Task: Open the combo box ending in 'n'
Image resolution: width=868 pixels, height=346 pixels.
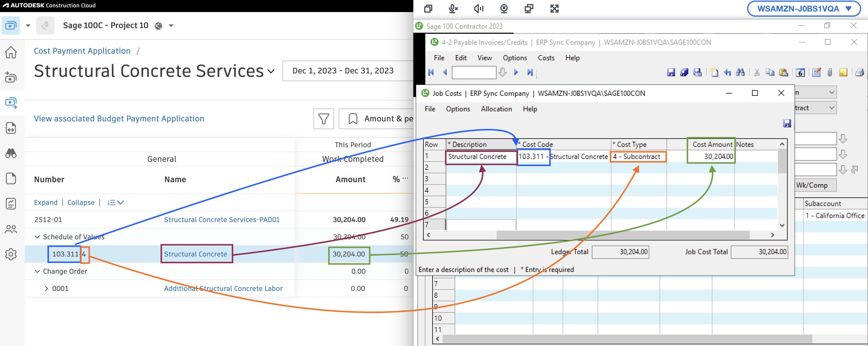Action: pos(815,92)
